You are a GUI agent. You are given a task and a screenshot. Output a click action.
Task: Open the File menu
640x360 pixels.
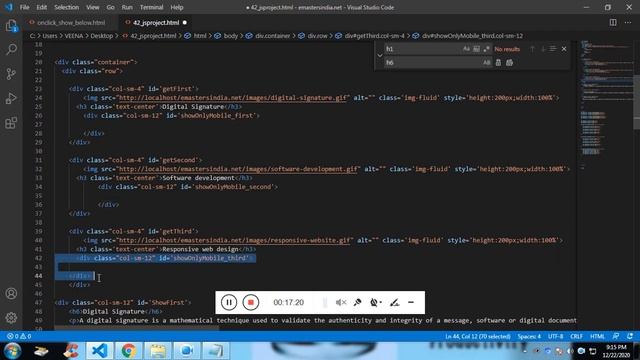pyautogui.click(x=24, y=7)
